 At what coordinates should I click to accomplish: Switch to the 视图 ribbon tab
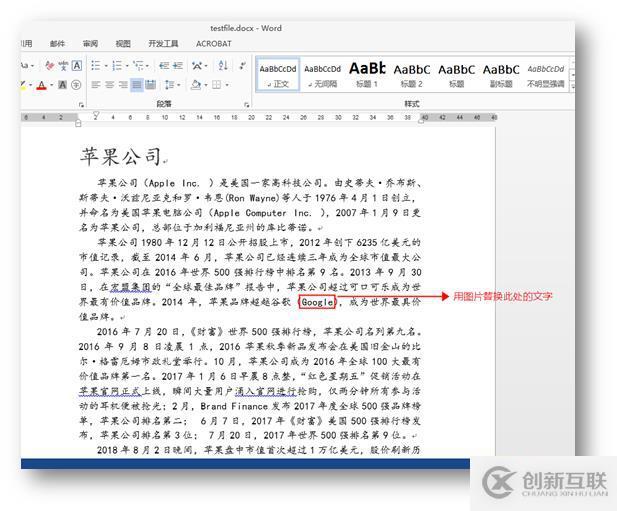pyautogui.click(x=123, y=44)
